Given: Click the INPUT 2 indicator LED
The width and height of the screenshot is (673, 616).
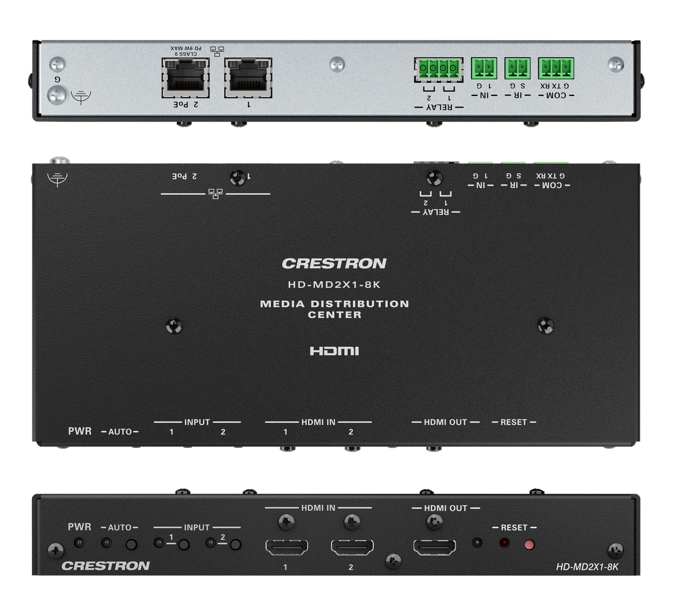Looking at the screenshot, I should 210,543.
